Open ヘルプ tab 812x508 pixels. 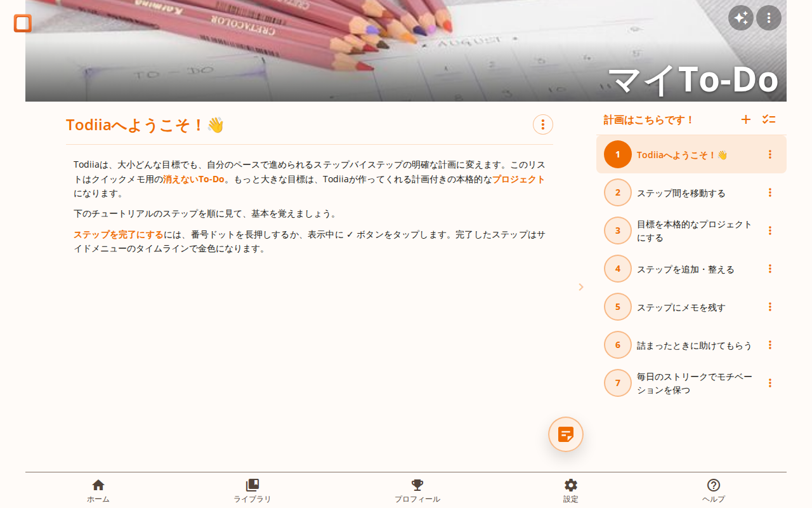coord(714,490)
